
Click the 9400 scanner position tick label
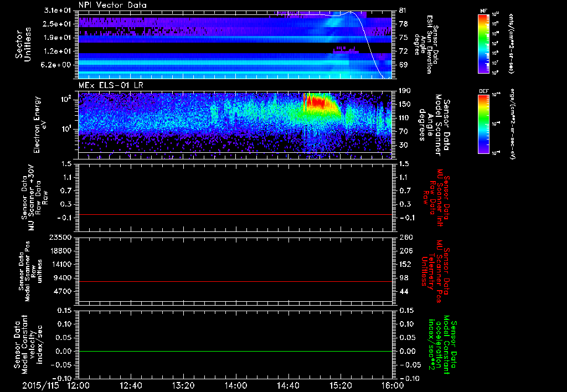pyautogui.click(x=62, y=278)
